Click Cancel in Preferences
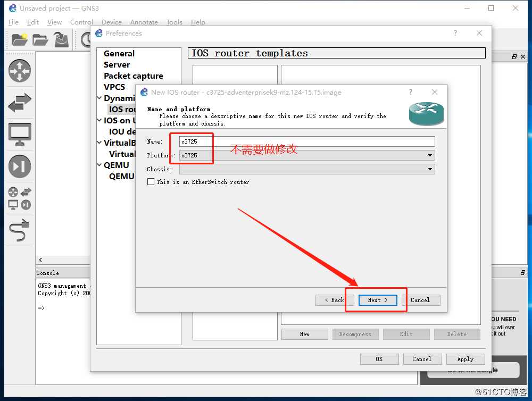The image size is (532, 401). 422,360
